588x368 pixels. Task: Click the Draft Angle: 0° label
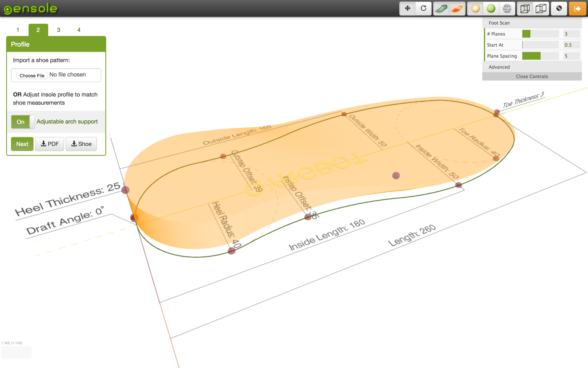pyautogui.click(x=65, y=221)
